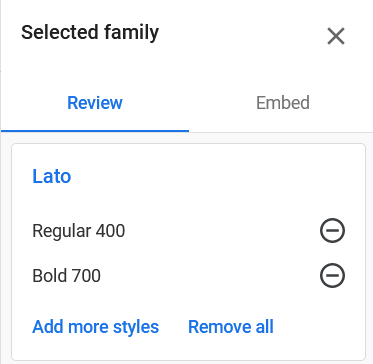The height and width of the screenshot is (364, 373).
Task: Remove the Bold 700 style
Action: 332,275
